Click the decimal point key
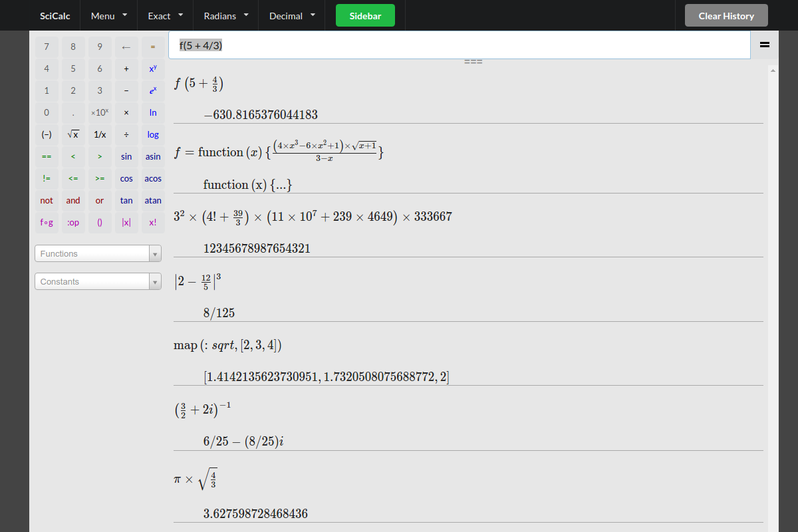Screen dimensions: 798x532 point(73,113)
